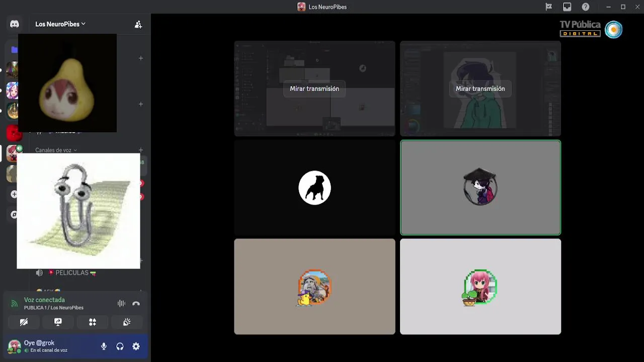The width and height of the screenshot is (644, 362).
Task: Click Mirar transmisión on the left stream
Action: (x=314, y=88)
